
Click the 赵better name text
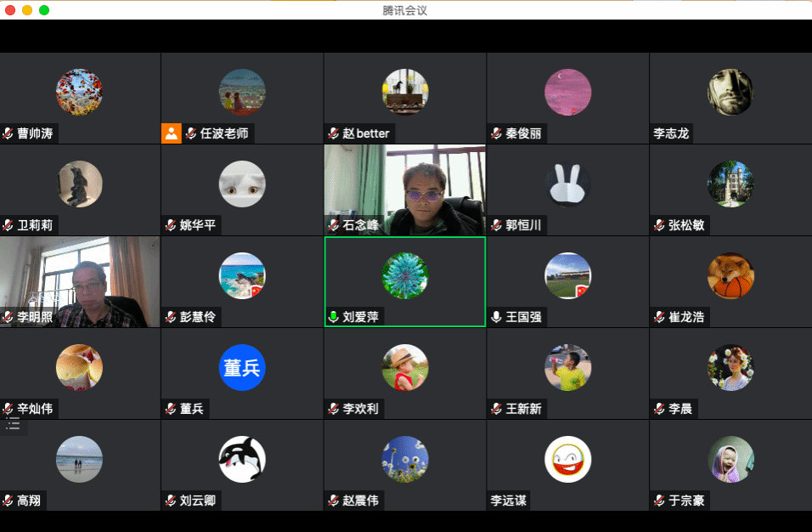[x=366, y=133]
